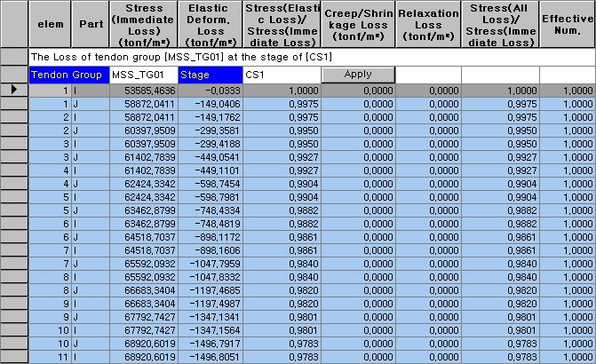596x364 pixels.
Task: Select the 'The Loss of tendon group [MSS_TG01]' title row
Action: click(x=312, y=57)
